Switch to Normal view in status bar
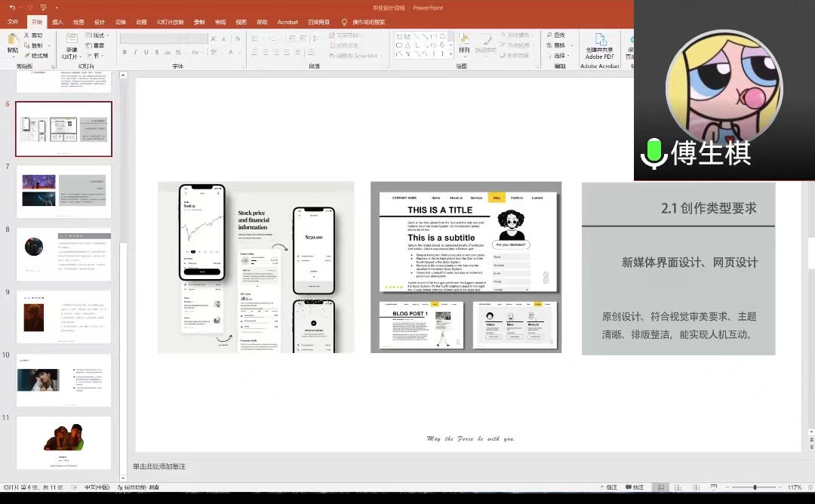 [661, 488]
